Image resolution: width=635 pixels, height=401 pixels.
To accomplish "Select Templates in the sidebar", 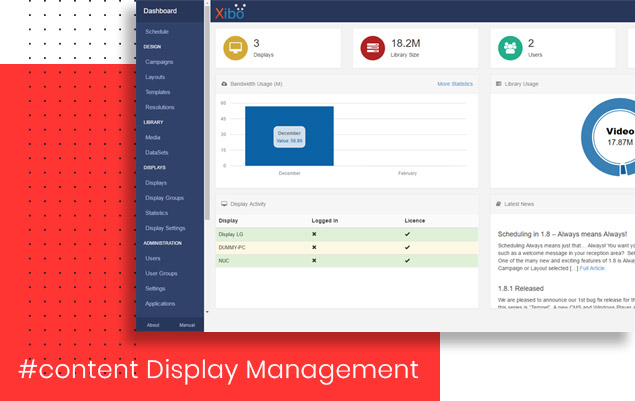I will point(158,92).
